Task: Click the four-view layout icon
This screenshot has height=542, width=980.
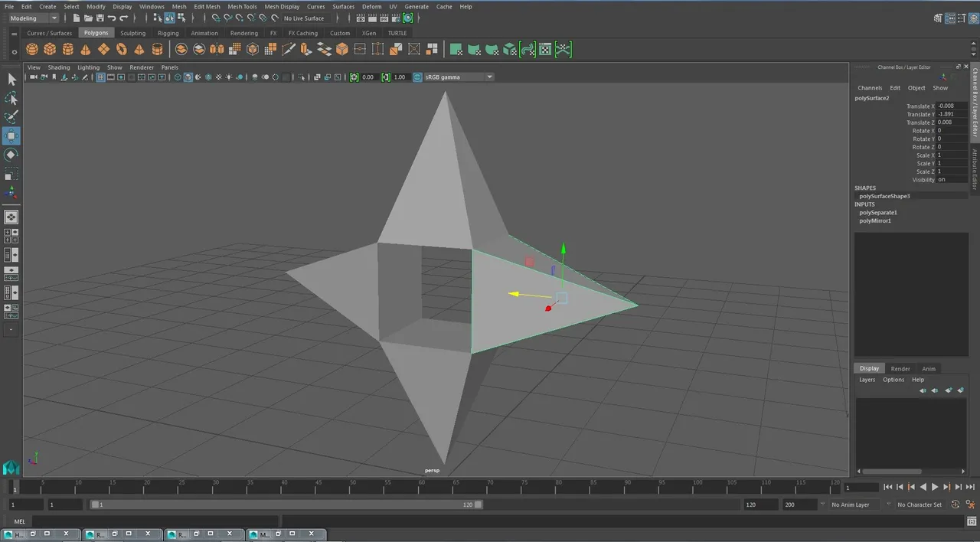Action: click(11, 236)
